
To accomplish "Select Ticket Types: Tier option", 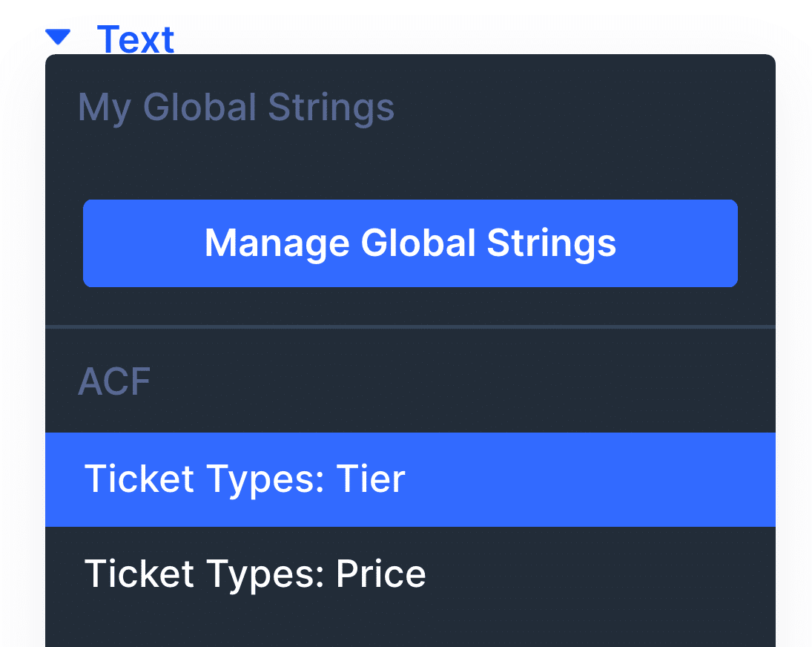I will pyautogui.click(x=410, y=479).
